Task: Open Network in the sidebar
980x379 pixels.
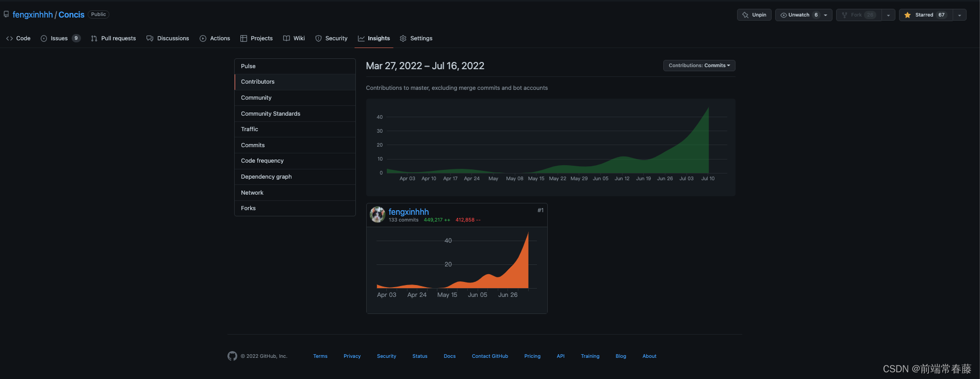Action: [295, 193]
